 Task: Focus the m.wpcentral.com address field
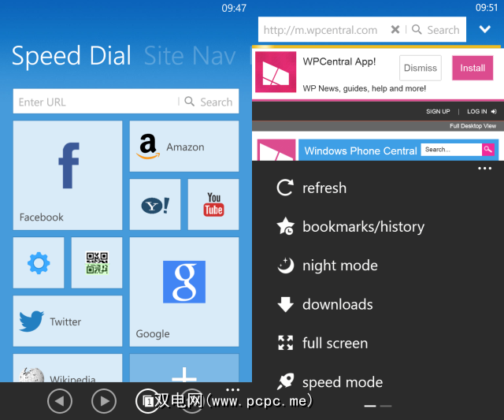pyautogui.click(x=321, y=30)
